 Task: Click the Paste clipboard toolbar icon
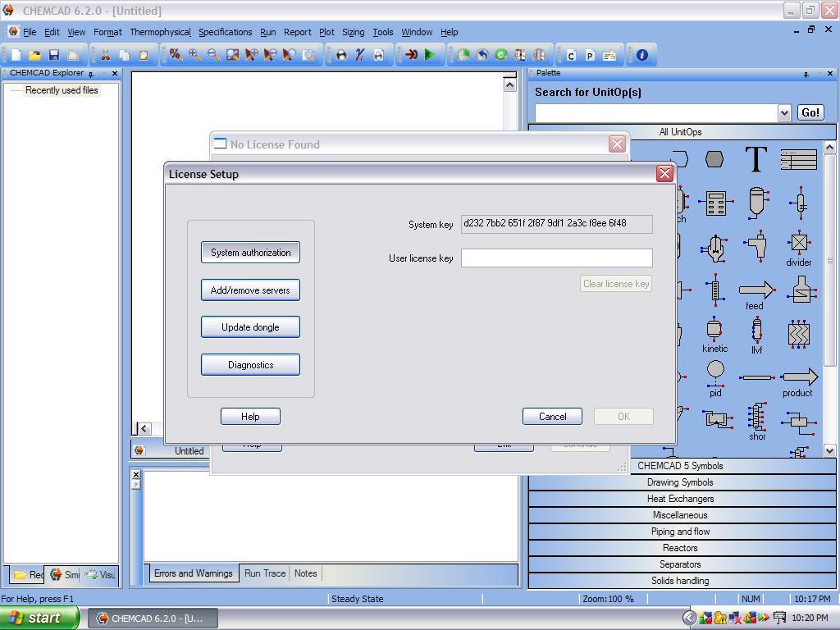(x=144, y=55)
